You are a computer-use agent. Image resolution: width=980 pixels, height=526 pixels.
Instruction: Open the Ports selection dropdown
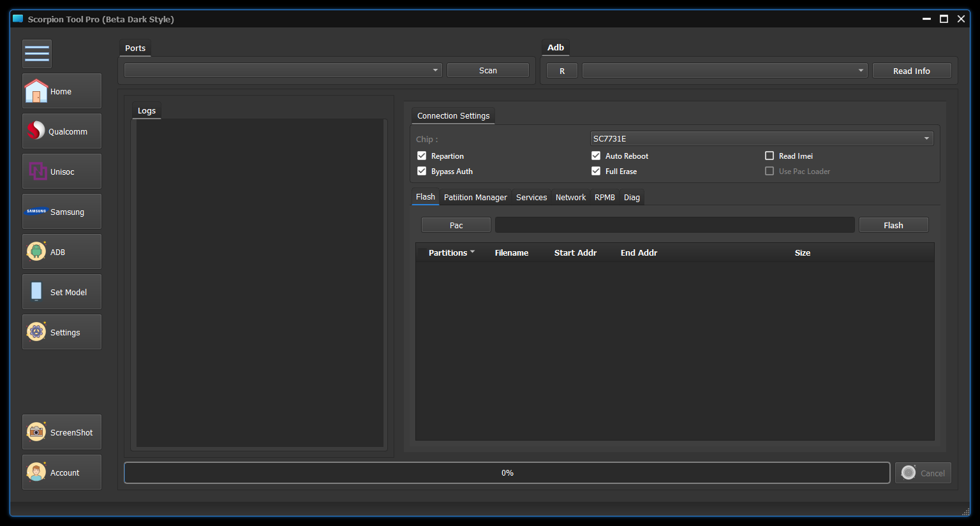[x=283, y=70]
